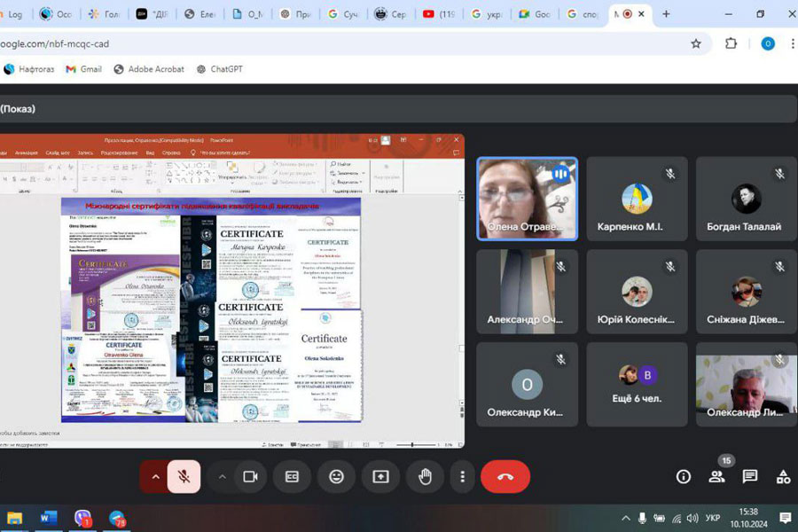Expand the microphone audio settings arrow
The height and width of the screenshot is (532, 798).
coord(155,476)
